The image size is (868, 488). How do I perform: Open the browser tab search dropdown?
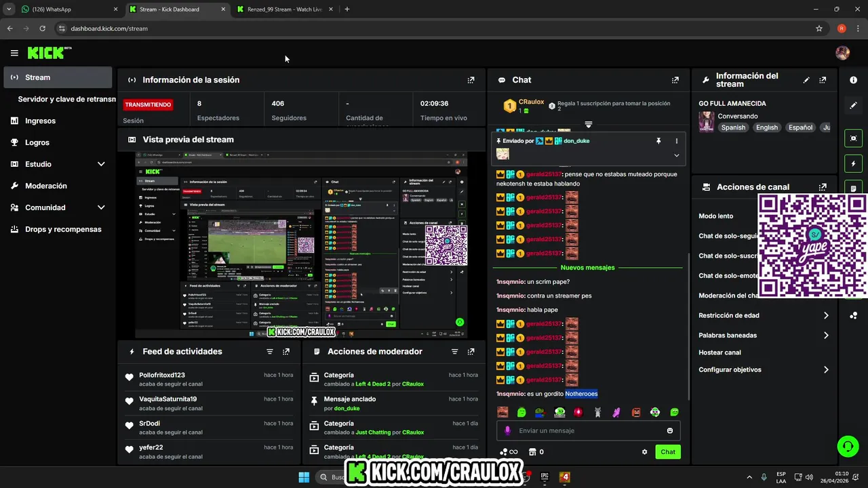[8, 9]
